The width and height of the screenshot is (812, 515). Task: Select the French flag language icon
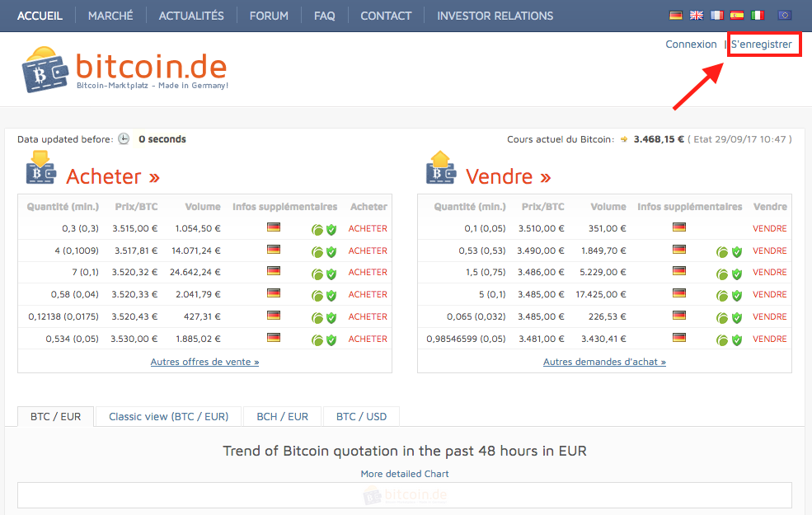[716, 16]
